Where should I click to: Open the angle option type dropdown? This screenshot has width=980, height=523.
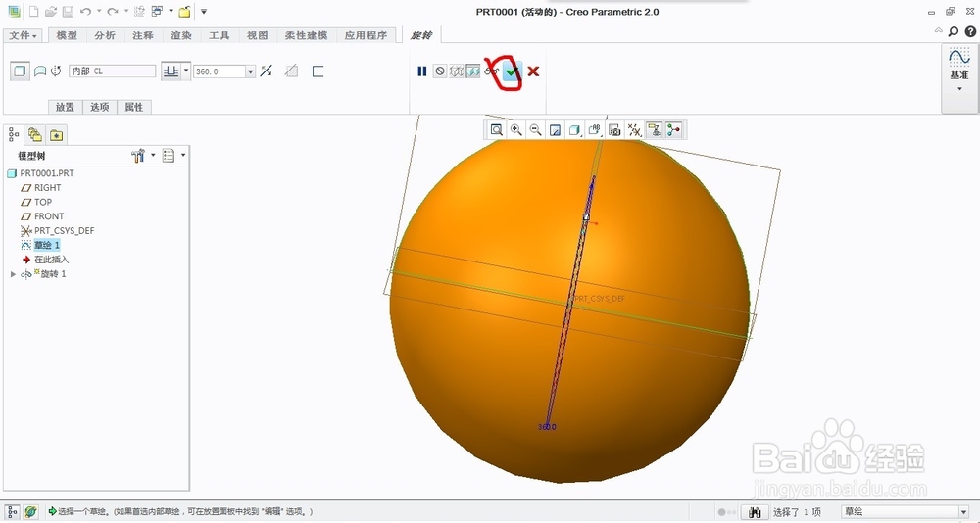(x=186, y=71)
